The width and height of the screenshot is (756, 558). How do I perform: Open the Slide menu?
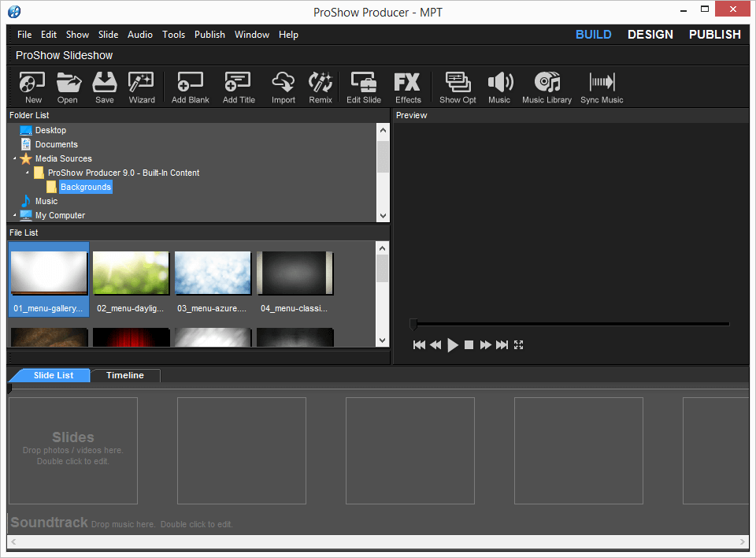click(x=108, y=35)
